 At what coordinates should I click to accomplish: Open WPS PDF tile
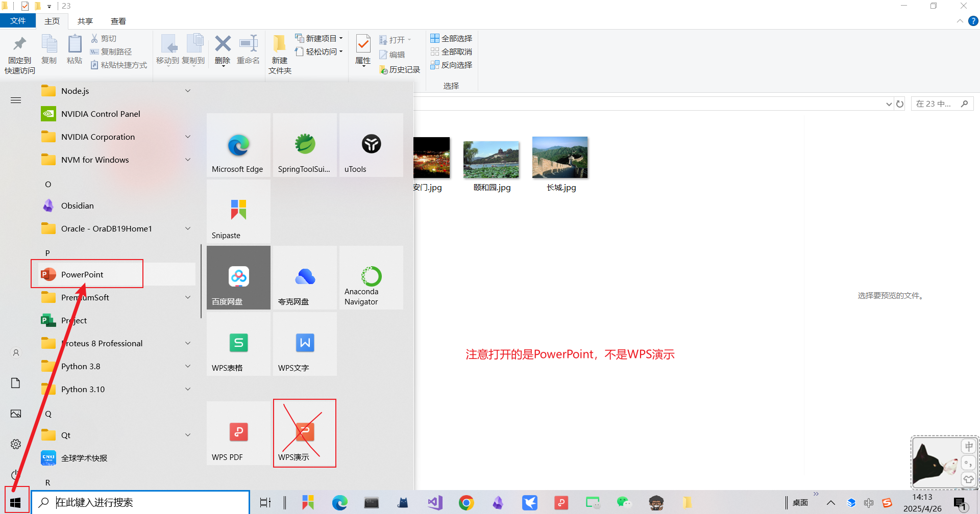coord(238,433)
